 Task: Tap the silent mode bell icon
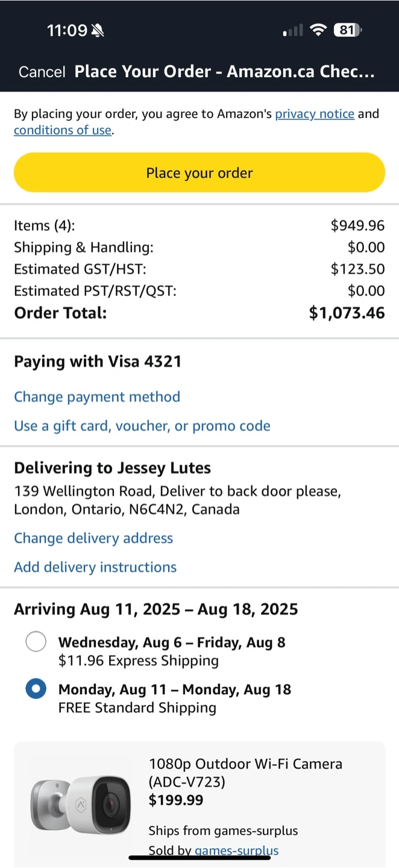click(97, 30)
